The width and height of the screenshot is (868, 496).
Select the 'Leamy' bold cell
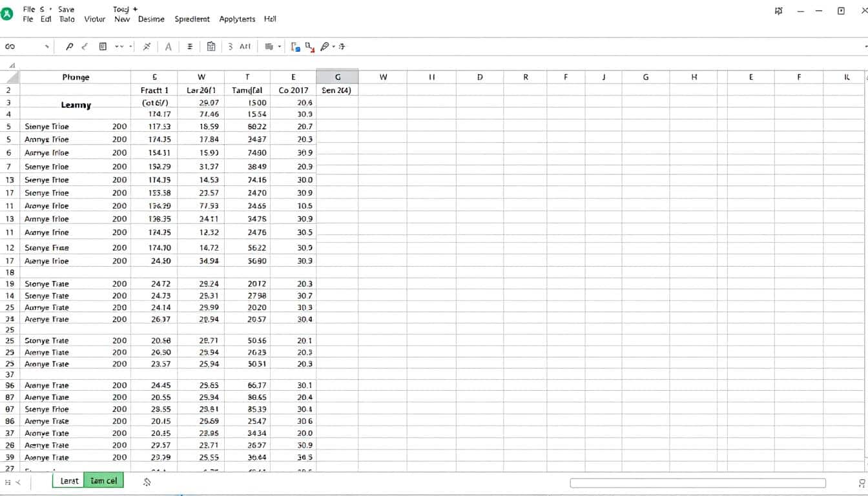(76, 105)
